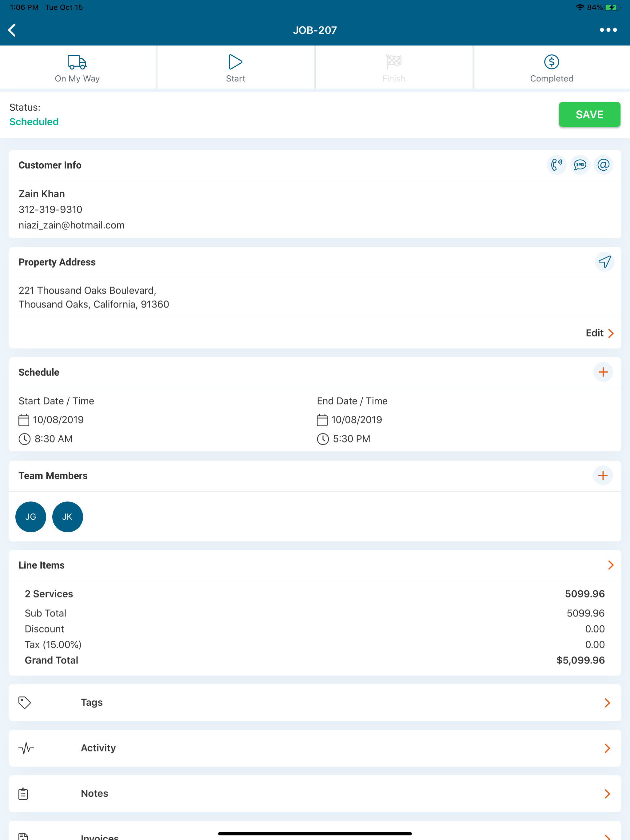Switch to the On My Way status tab

(77, 67)
